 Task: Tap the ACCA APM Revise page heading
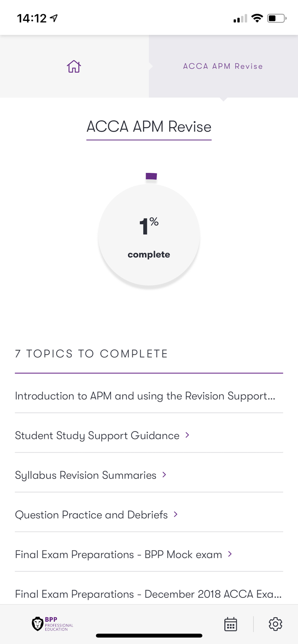click(x=149, y=127)
